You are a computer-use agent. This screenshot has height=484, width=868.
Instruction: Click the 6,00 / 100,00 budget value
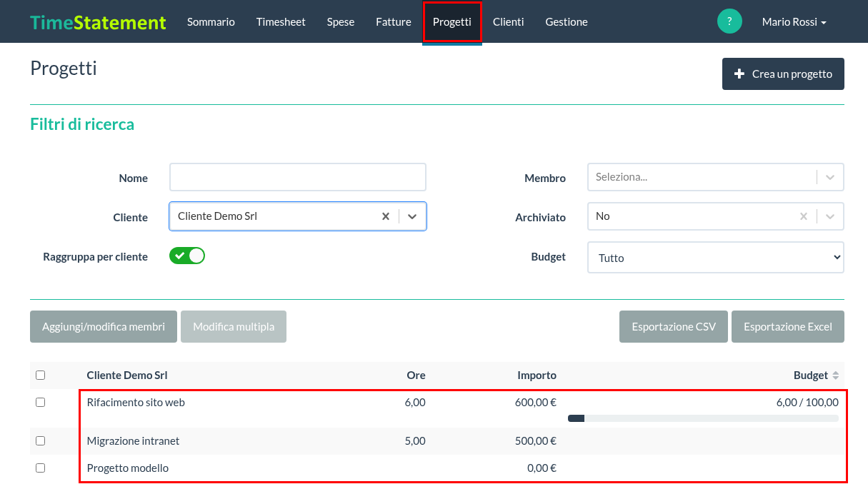coord(807,403)
